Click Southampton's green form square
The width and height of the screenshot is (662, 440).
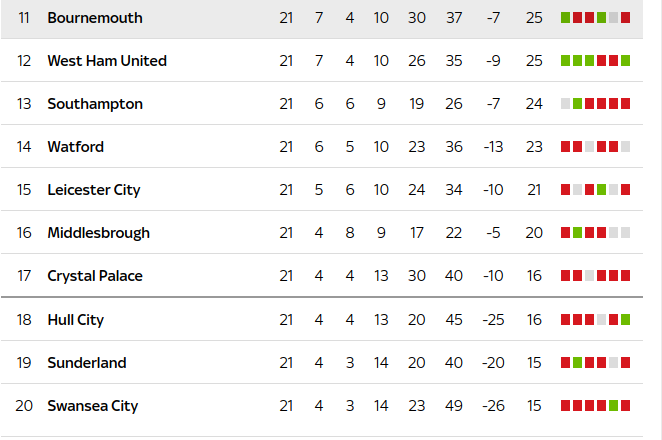tap(578, 104)
